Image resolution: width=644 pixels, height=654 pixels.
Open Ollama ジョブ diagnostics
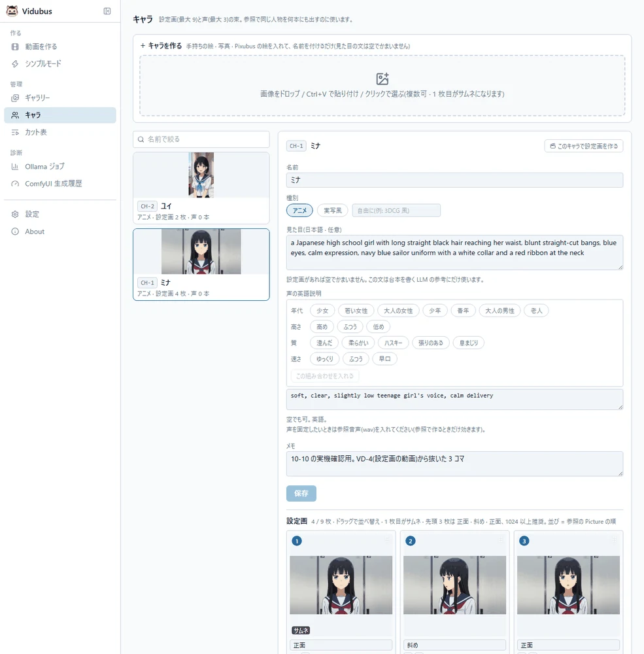(60, 166)
